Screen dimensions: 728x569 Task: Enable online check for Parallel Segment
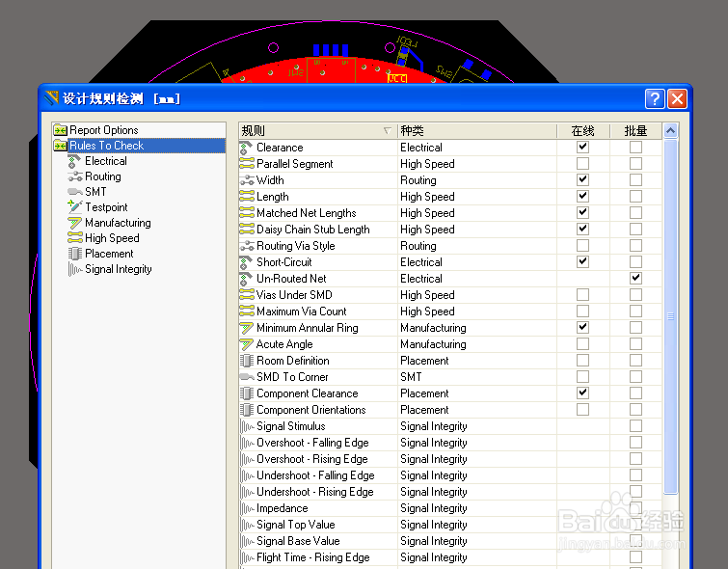[582, 164]
